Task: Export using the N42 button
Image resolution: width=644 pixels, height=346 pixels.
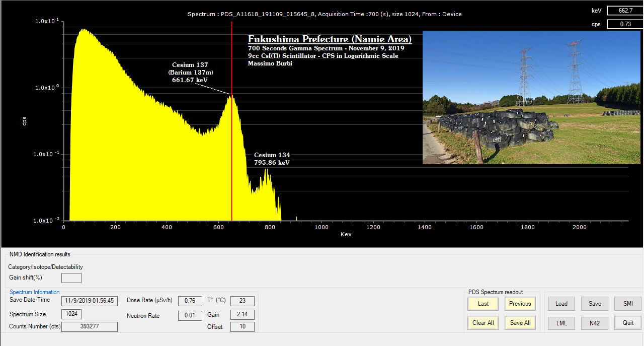Action: pyautogui.click(x=595, y=323)
